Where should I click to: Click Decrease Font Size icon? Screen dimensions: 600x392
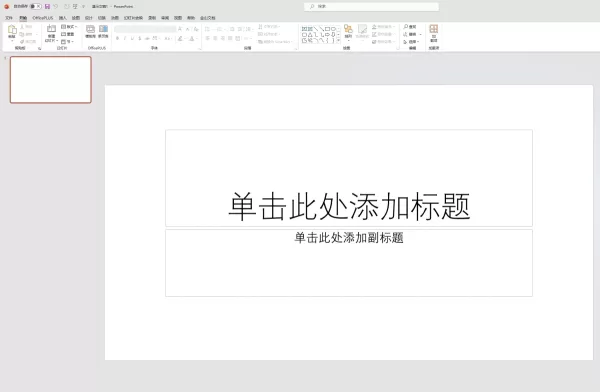pyautogui.click(x=188, y=29)
